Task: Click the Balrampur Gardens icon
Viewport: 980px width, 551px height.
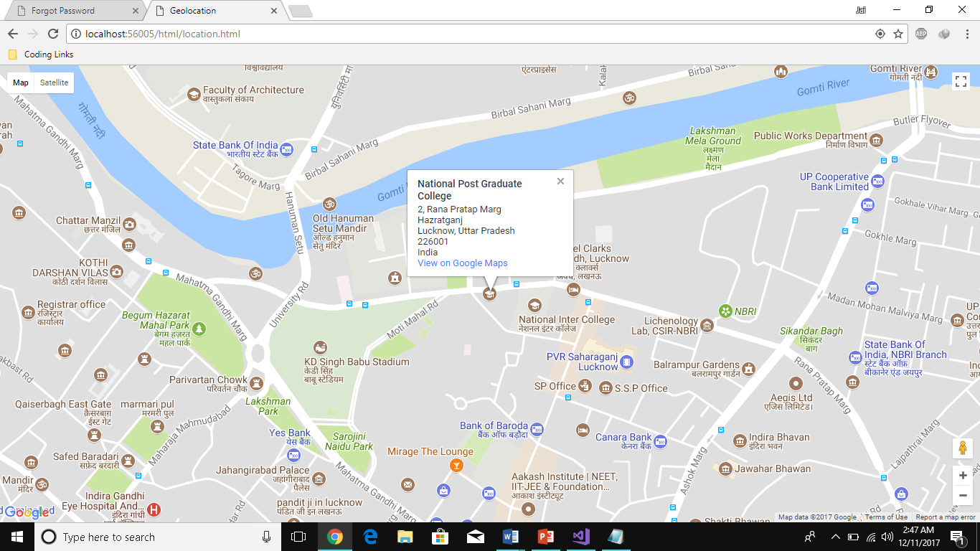Action: click(x=749, y=369)
